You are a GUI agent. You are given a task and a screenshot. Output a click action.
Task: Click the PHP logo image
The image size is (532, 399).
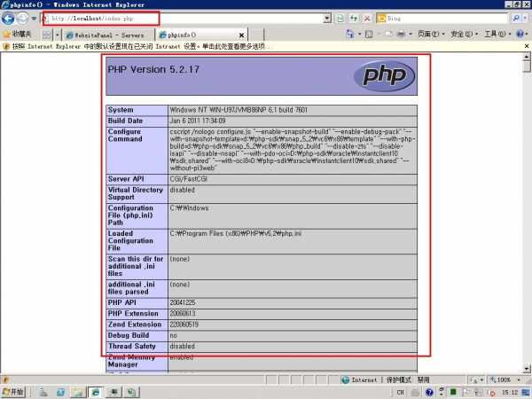coord(384,75)
